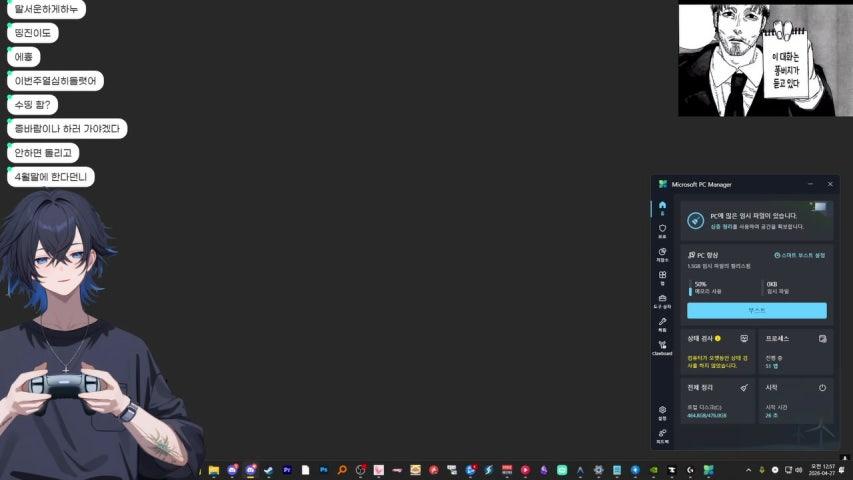
Task: Open the Health Check card
Action: (x=718, y=352)
